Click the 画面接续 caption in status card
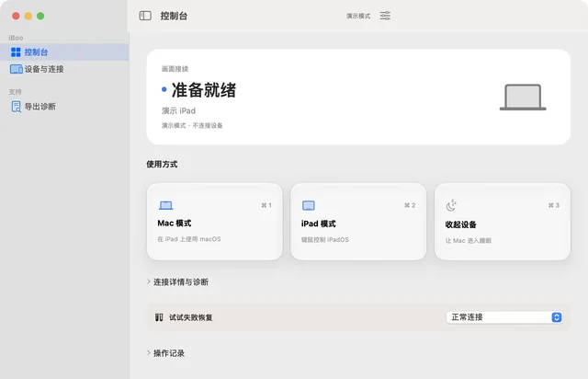 [x=175, y=69]
